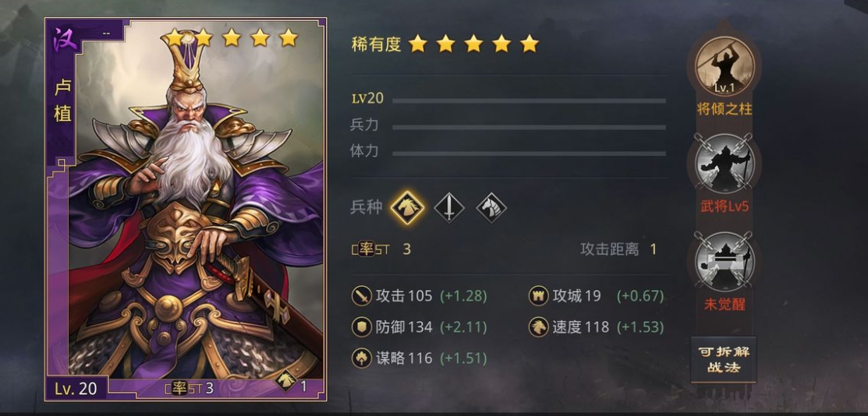Viewport: 868px width, 416px height.
Task: Click the 防御 shield attribute icon
Action: [362, 327]
